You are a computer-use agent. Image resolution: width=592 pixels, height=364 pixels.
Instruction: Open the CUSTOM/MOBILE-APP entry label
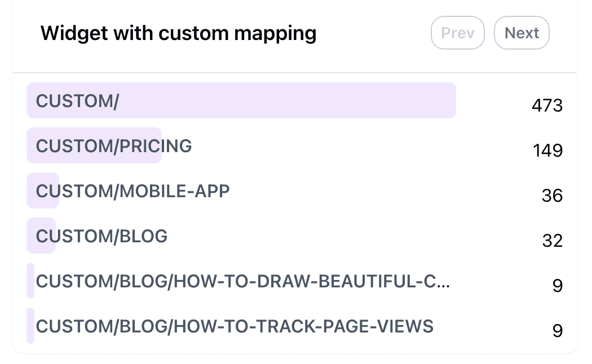(133, 191)
